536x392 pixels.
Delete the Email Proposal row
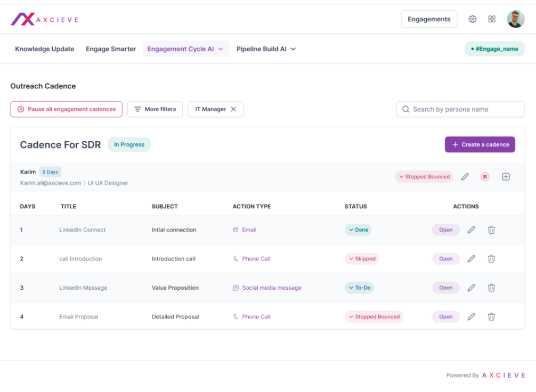491,317
